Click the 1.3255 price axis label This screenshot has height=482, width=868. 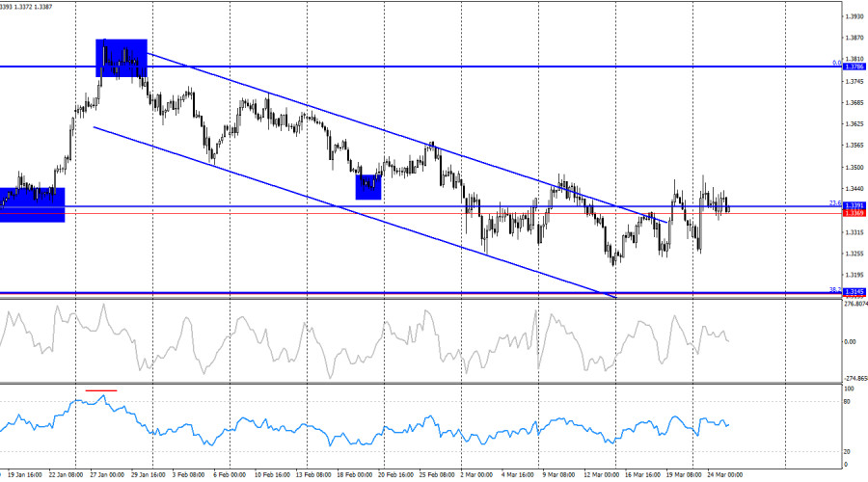[x=854, y=254]
